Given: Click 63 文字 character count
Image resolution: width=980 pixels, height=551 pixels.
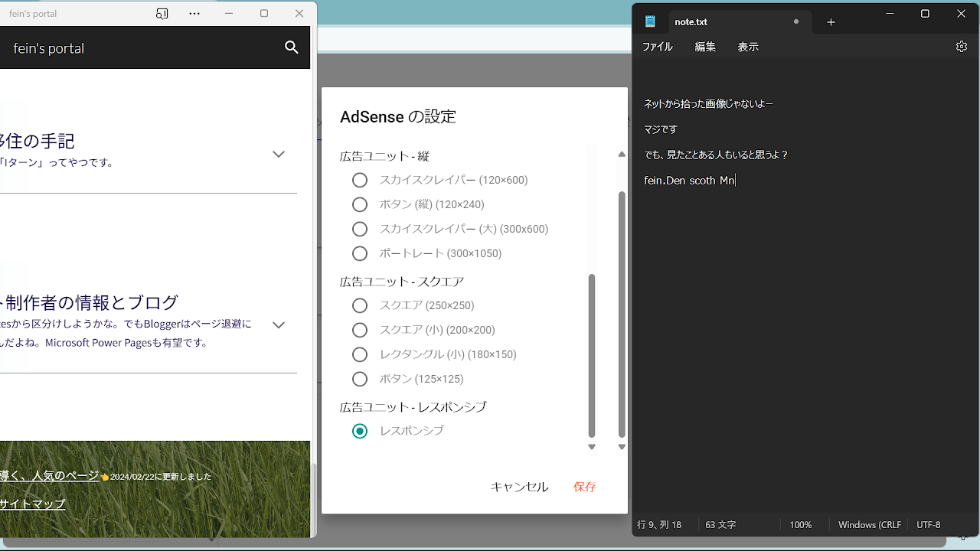Looking at the screenshot, I should pyautogui.click(x=720, y=525).
